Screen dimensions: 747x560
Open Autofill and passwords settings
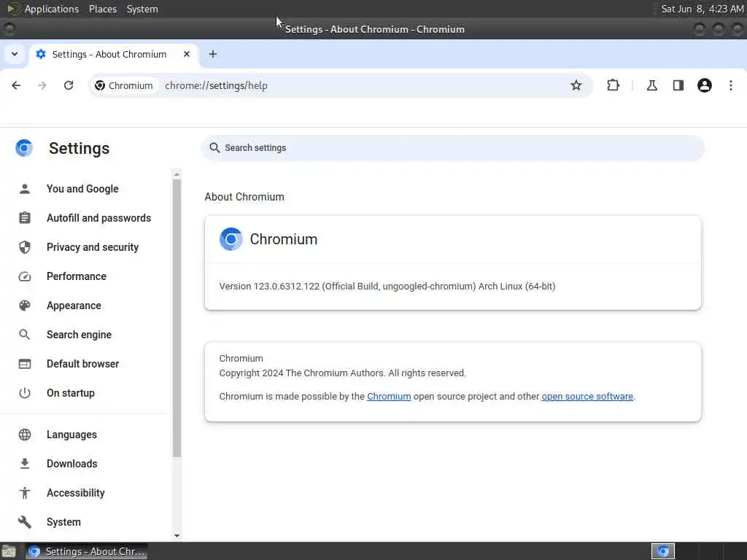click(x=98, y=217)
